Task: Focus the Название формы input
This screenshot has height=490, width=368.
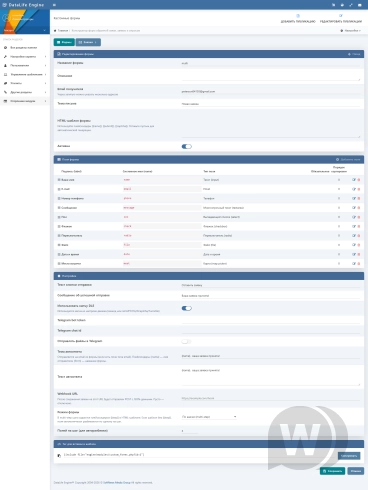Action: pyautogui.click(x=271, y=63)
